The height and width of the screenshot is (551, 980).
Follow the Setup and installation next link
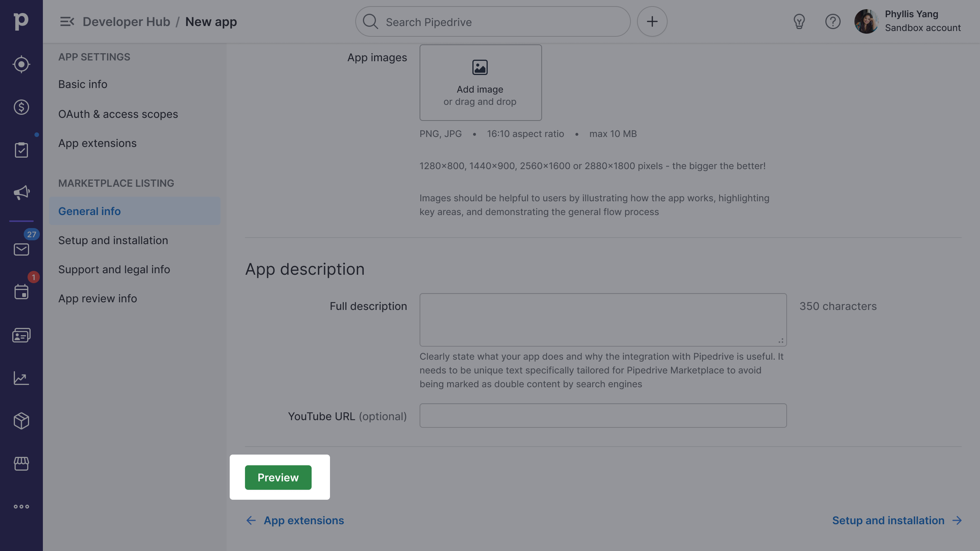click(x=896, y=520)
